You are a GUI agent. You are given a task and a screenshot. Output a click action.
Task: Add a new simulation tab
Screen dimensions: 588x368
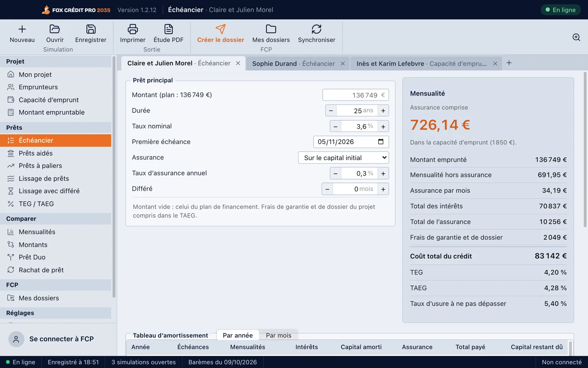[509, 63]
